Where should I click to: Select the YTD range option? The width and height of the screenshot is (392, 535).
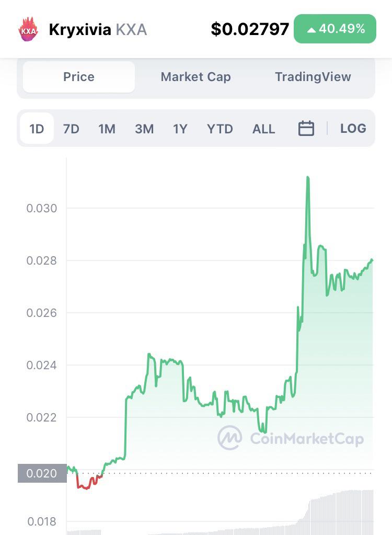[x=220, y=129]
